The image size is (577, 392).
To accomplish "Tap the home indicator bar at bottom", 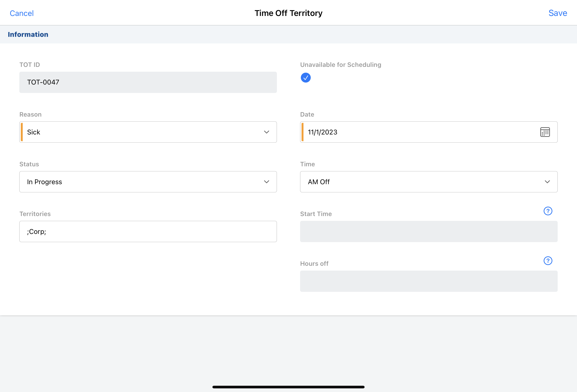I will (x=288, y=387).
